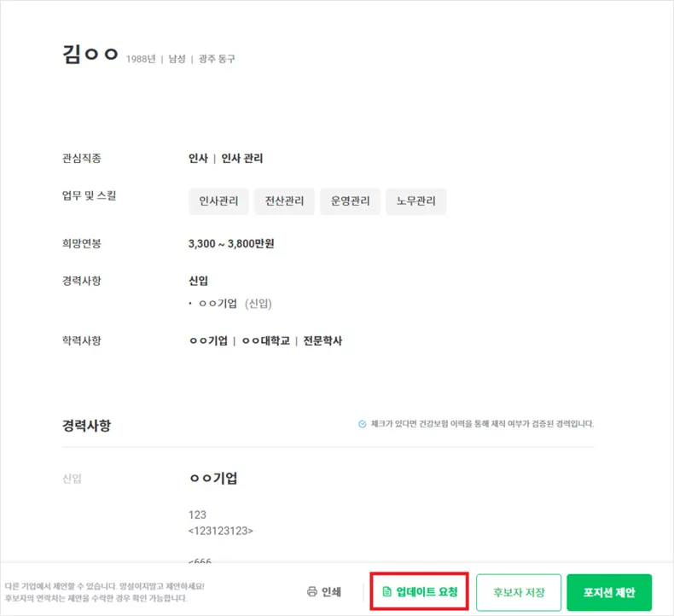Click the gray 신입 label in career section
Screen dimensions: 674x616
coord(72,479)
